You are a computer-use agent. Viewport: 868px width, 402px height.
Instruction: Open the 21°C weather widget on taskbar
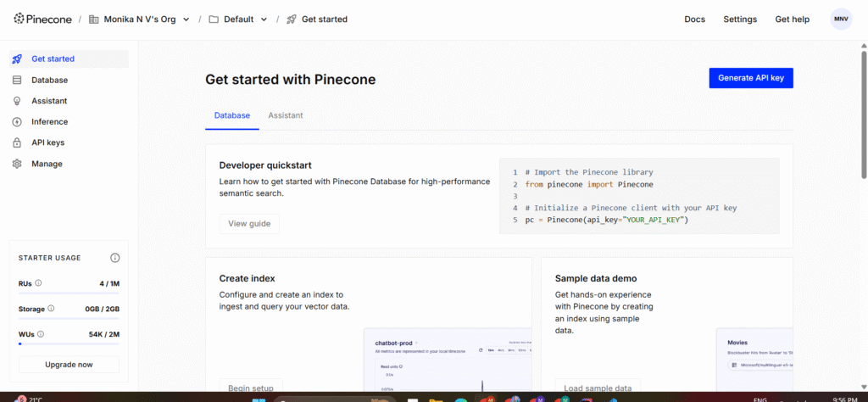point(29,399)
